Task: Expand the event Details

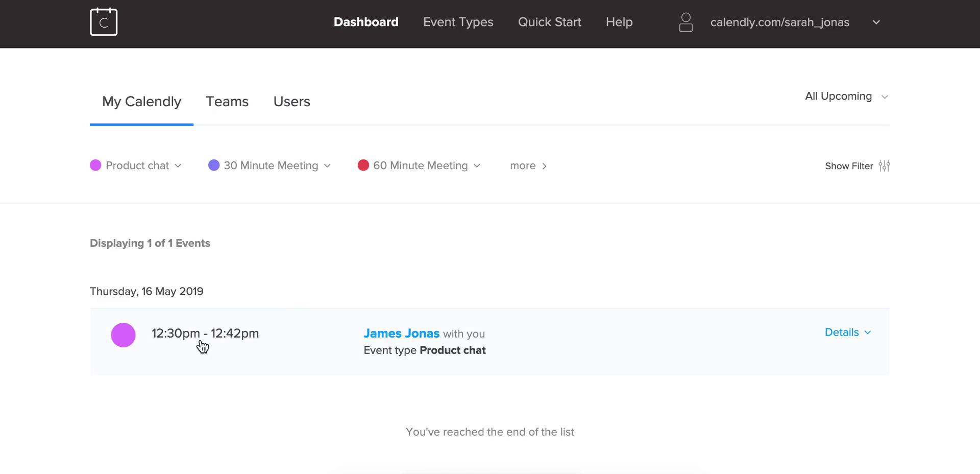Action: [x=847, y=333]
